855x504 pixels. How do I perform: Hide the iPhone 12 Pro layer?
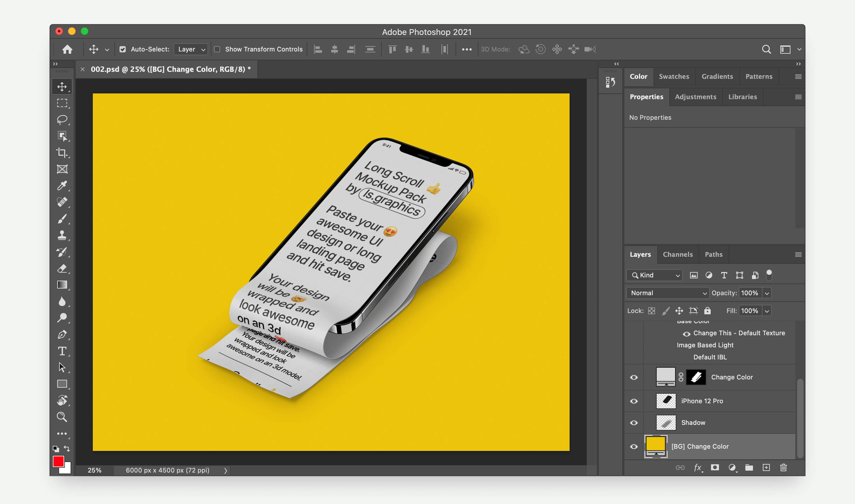(634, 401)
